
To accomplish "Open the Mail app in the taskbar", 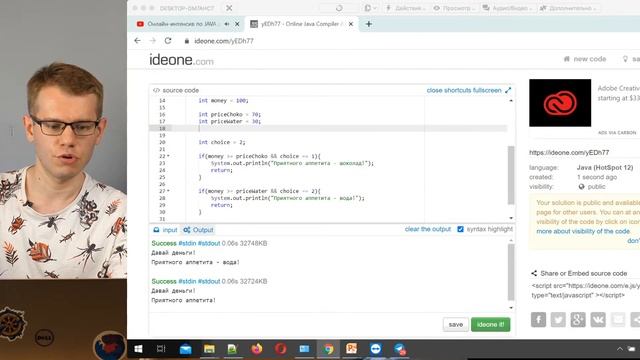I will pos(185,349).
